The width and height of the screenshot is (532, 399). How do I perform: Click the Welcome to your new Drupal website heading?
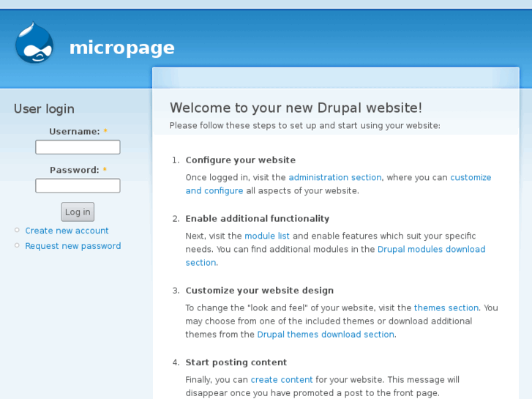[296, 108]
